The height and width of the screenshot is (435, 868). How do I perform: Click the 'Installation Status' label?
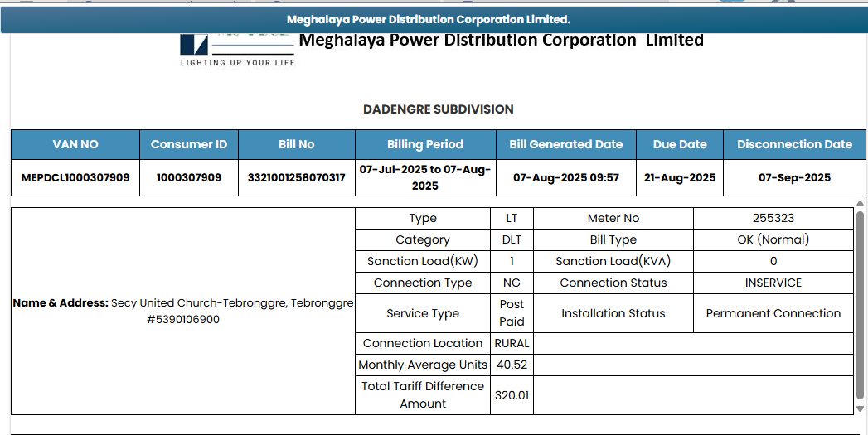tap(613, 313)
